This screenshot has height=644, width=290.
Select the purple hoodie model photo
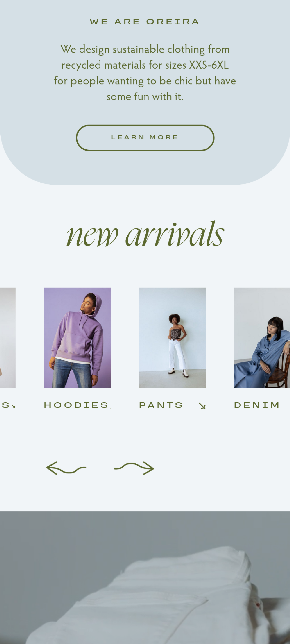point(77,337)
